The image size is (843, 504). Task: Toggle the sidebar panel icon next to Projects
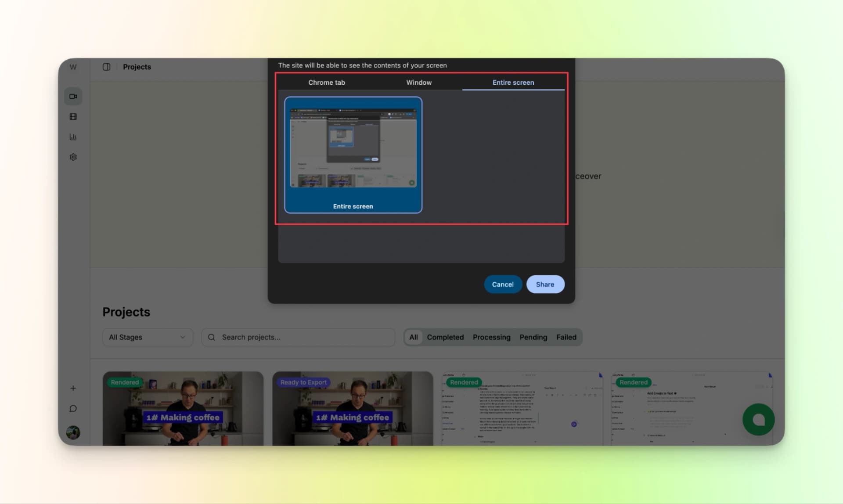click(x=106, y=67)
